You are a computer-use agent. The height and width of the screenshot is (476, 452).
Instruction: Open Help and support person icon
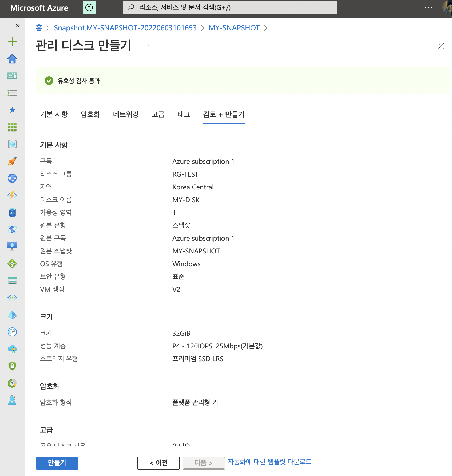click(x=12, y=400)
